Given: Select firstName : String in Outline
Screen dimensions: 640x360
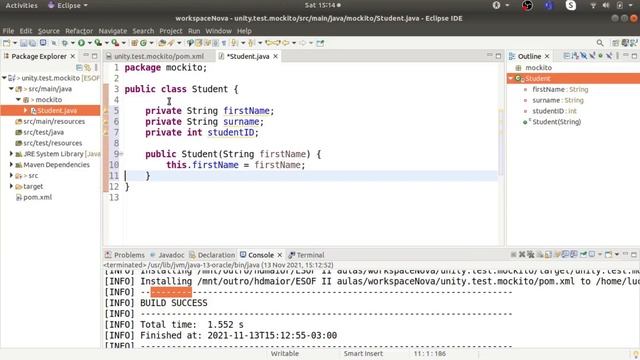Looking at the screenshot, I should pyautogui.click(x=560, y=89).
